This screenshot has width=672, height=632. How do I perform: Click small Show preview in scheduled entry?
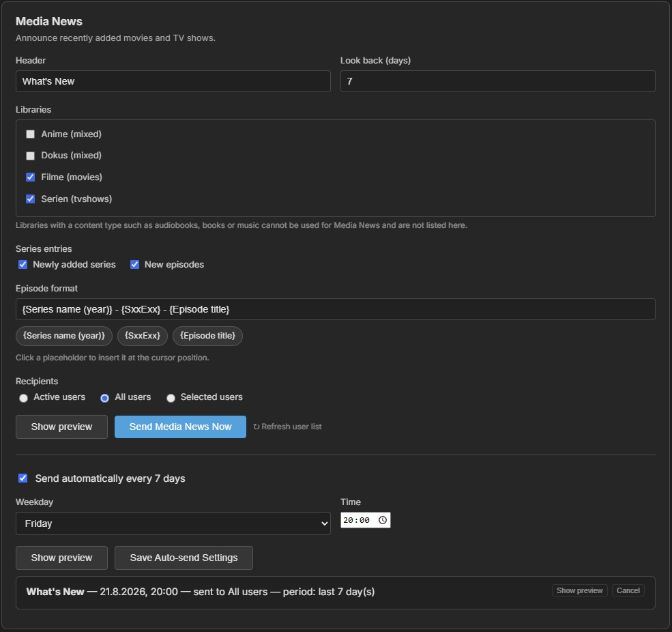click(x=579, y=590)
